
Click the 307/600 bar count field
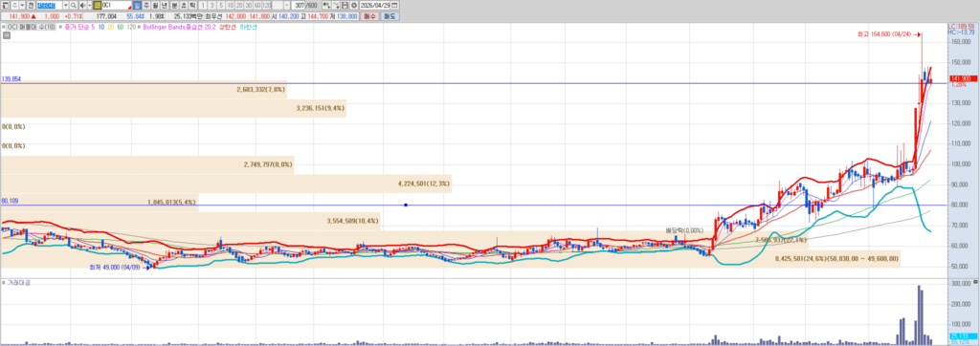[299, 6]
